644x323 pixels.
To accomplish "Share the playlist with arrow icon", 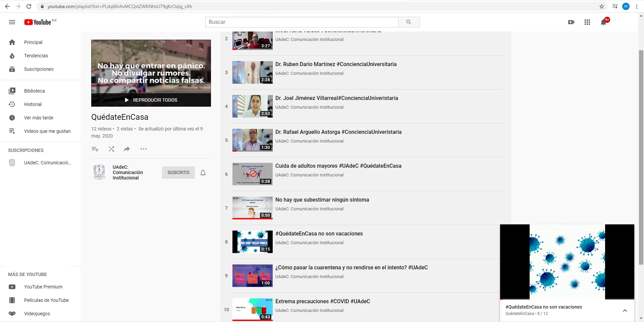I will (126, 149).
